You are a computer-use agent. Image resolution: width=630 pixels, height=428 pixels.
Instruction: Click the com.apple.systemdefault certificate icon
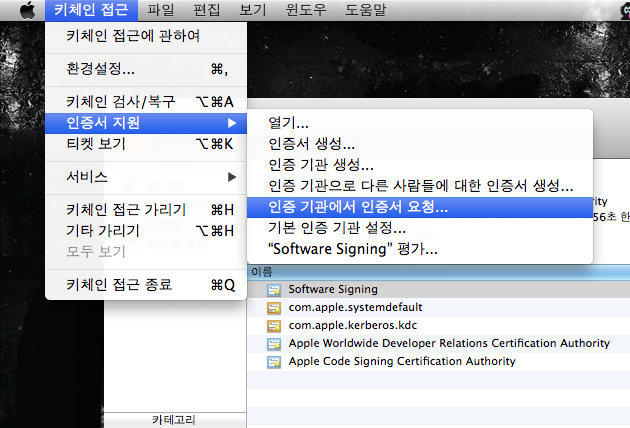[274, 308]
